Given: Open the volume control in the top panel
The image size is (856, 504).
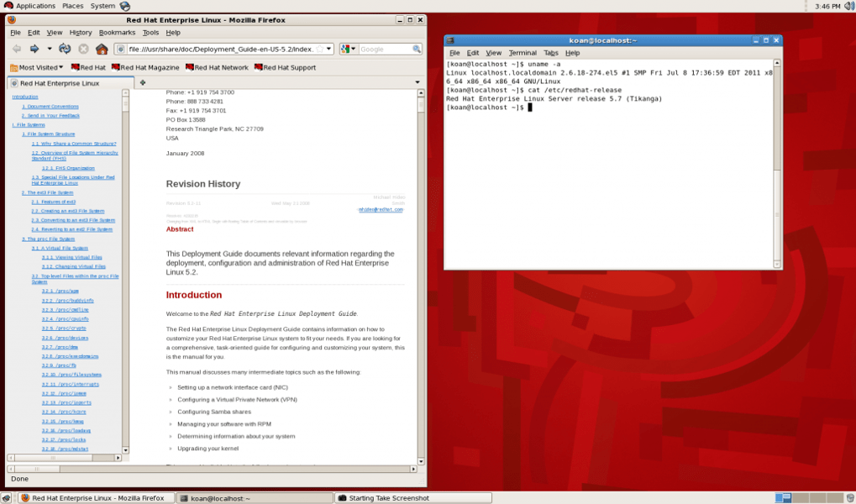Looking at the screenshot, I should tap(849, 6).
